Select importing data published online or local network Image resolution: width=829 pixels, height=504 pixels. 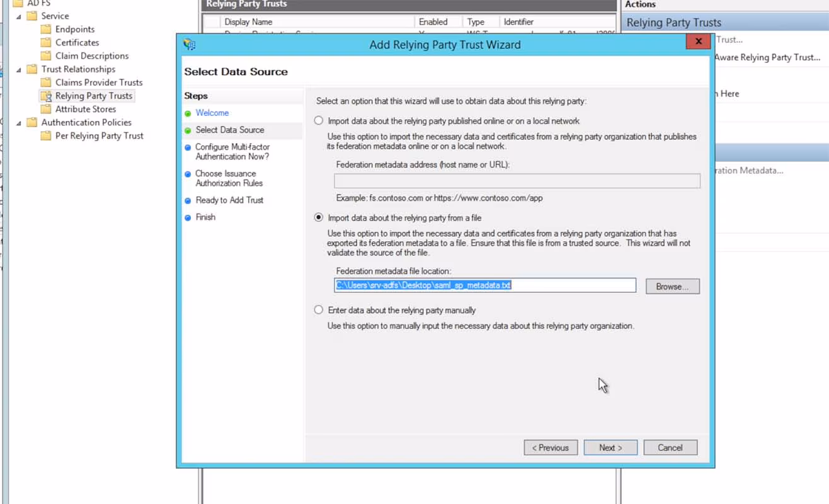[x=318, y=120]
